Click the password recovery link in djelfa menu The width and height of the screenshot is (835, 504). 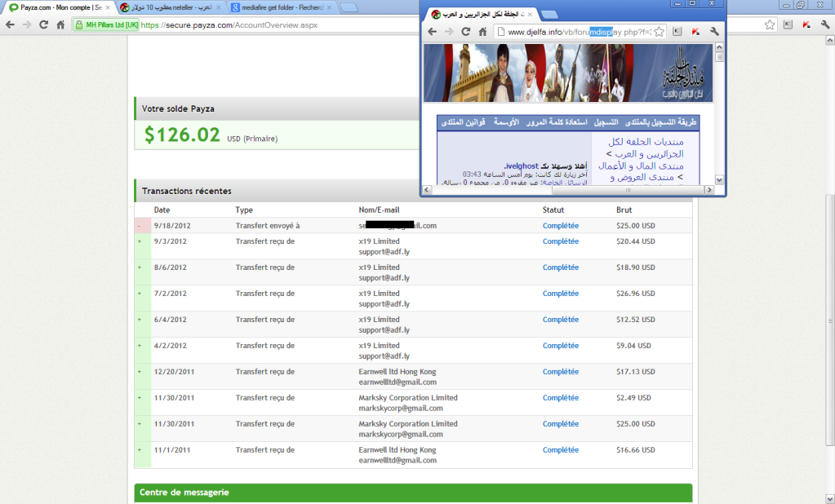pos(557,122)
